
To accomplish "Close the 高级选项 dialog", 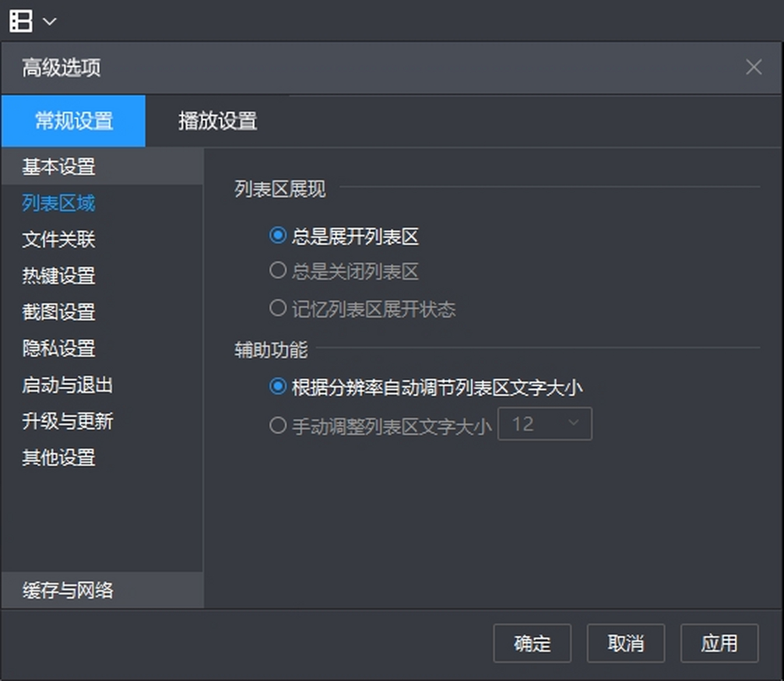I will point(753,67).
